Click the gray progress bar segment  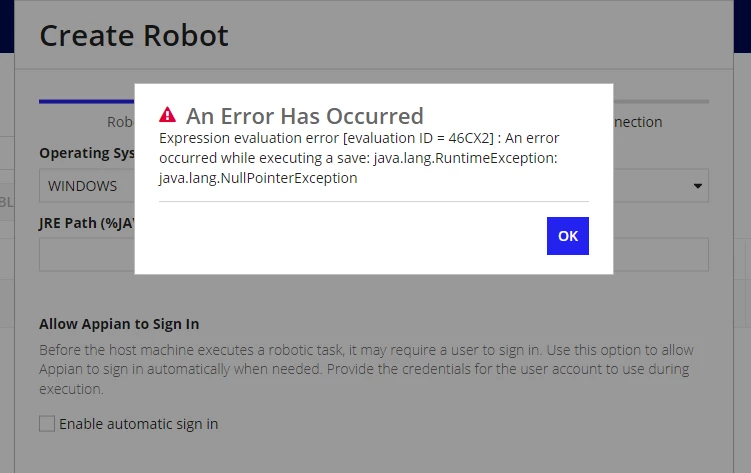pyautogui.click(x=661, y=101)
